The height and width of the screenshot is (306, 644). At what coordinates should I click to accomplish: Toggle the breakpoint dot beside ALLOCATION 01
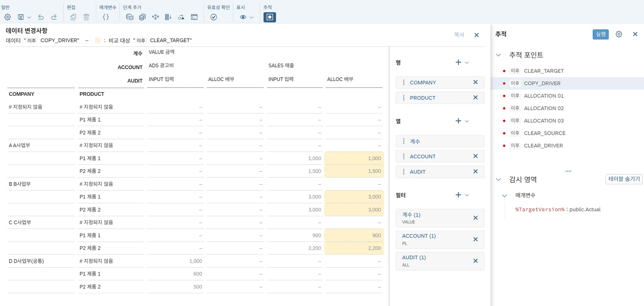coord(504,96)
